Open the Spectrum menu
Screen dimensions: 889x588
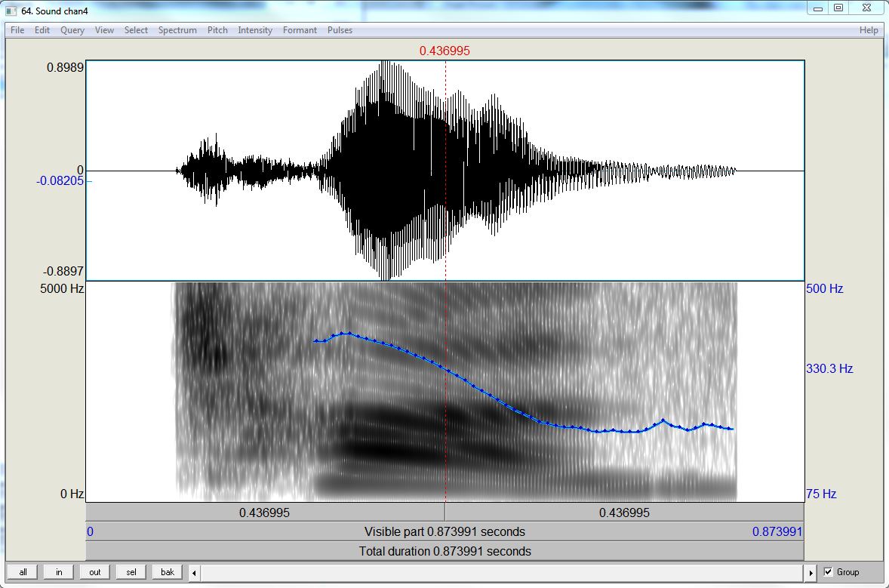(177, 30)
